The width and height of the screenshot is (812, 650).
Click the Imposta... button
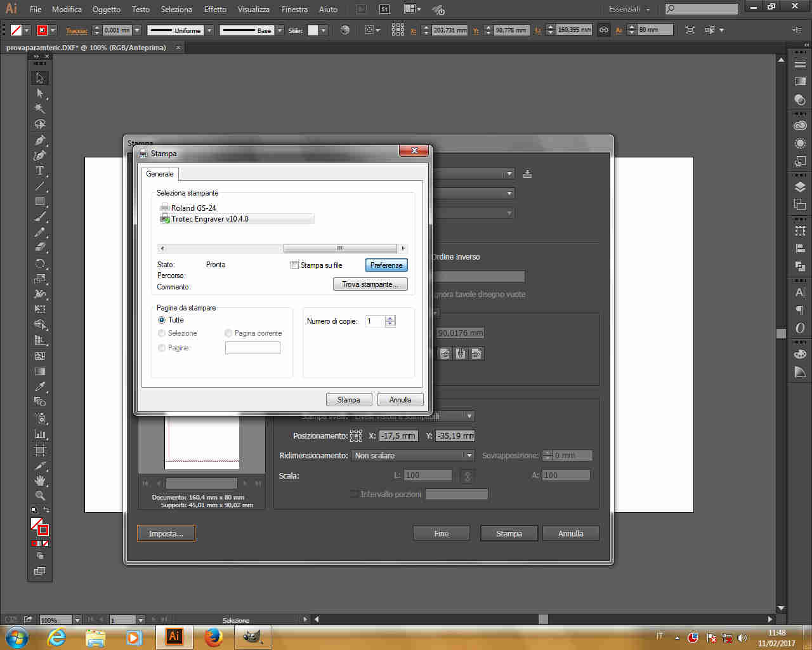pos(166,534)
